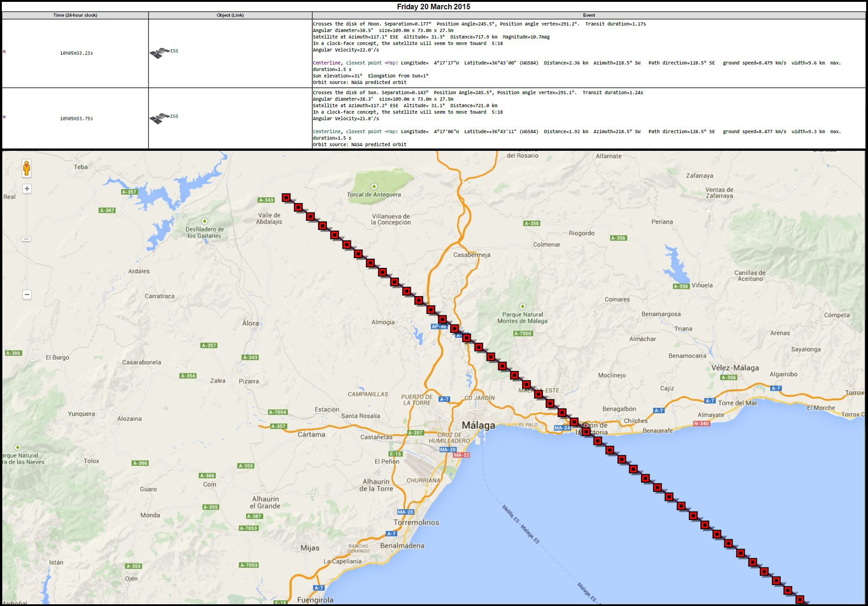Viewport: 868px width, 606px height.
Task: Click the AP-46 road shield on the map
Action: (438, 327)
